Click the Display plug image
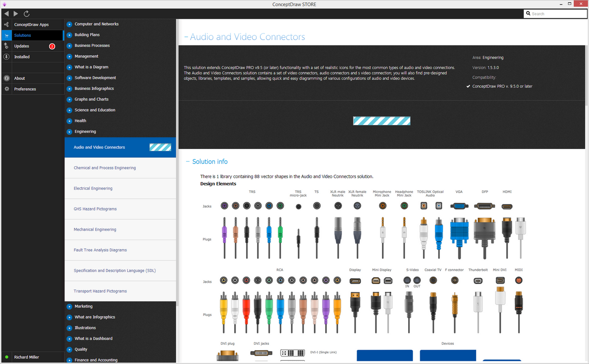The width and height of the screenshot is (589, 364). 355,313
